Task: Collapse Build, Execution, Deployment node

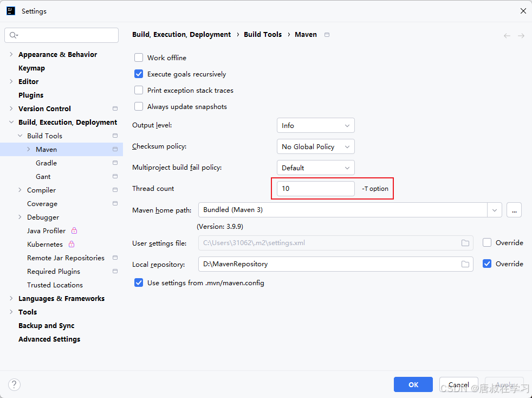Action: [11, 122]
